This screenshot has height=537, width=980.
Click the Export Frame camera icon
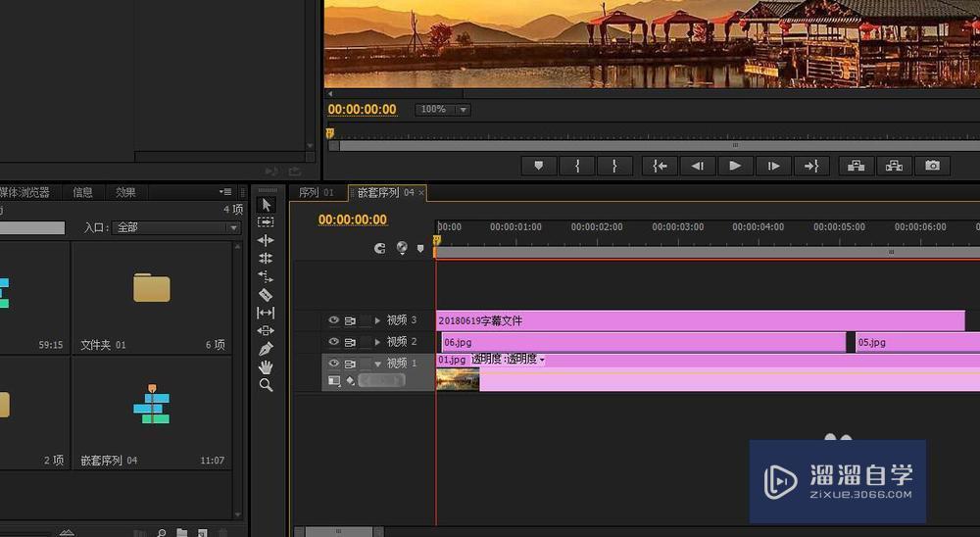click(932, 167)
